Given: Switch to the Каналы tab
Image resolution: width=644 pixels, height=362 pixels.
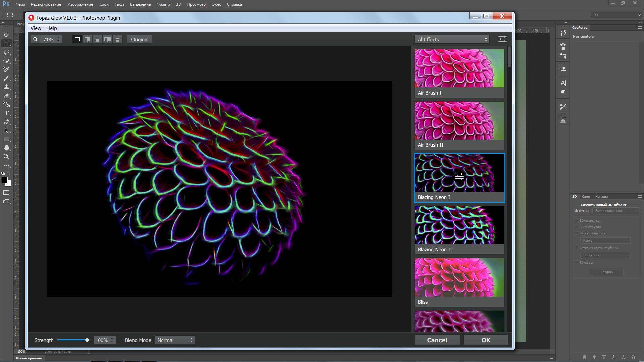Looking at the screenshot, I should [x=601, y=196].
